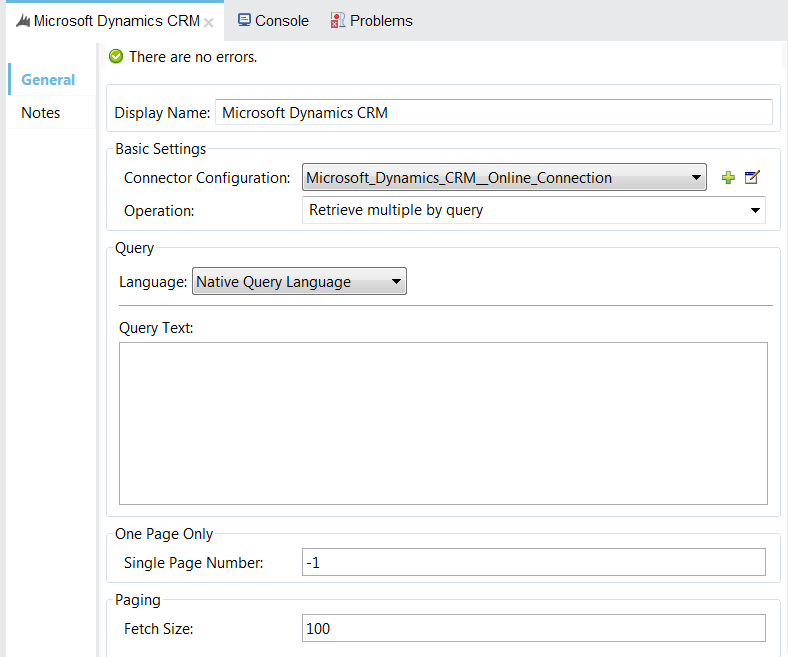Click inside the Query Text area
This screenshot has height=657, width=788.
pyautogui.click(x=443, y=423)
